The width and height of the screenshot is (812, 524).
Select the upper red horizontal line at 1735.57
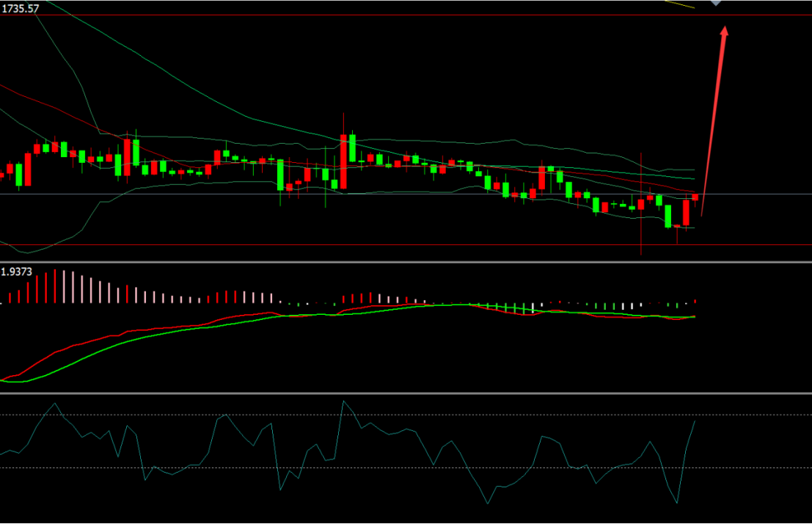(x=406, y=15)
